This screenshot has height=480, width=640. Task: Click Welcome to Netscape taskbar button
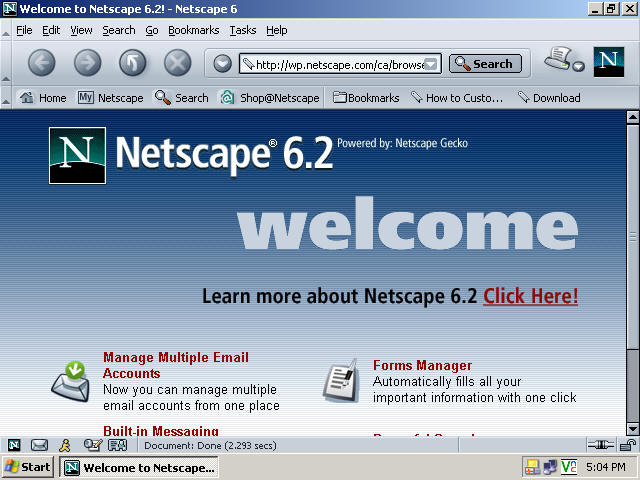(x=139, y=467)
